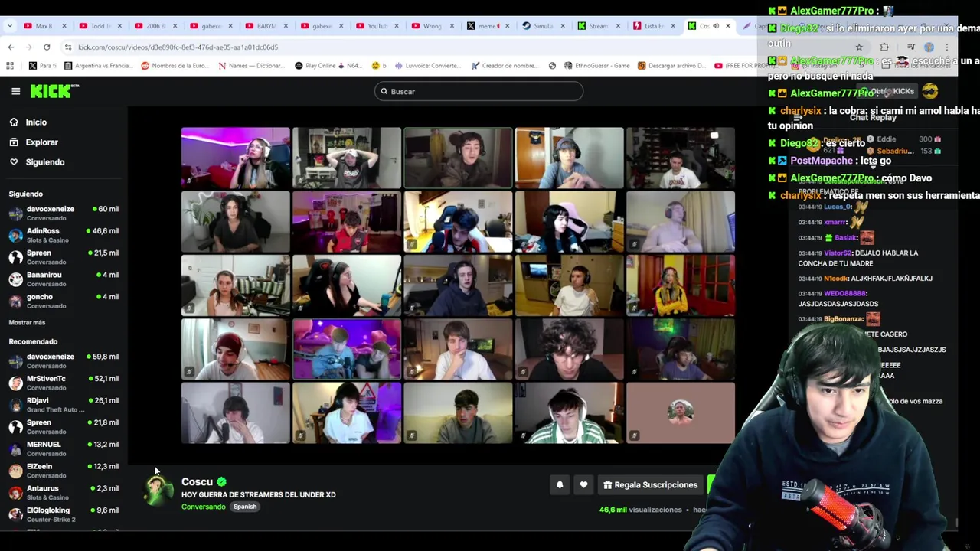This screenshot has width=980, height=551.
Task: Close the Wrong tab
Action: point(452,26)
